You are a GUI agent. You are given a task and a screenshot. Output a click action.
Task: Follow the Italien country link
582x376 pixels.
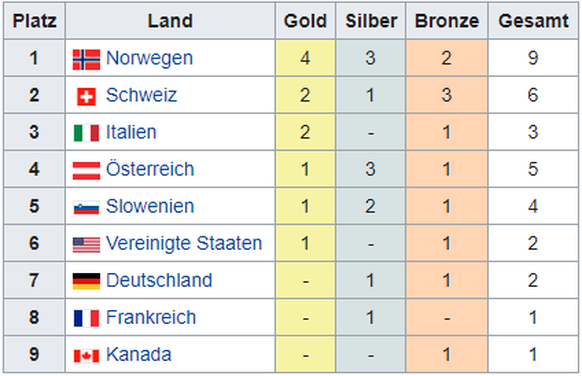coord(131,132)
